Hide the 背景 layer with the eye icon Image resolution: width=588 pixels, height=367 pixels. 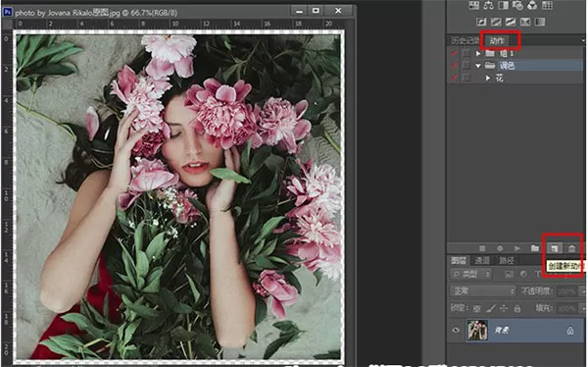[x=456, y=330]
